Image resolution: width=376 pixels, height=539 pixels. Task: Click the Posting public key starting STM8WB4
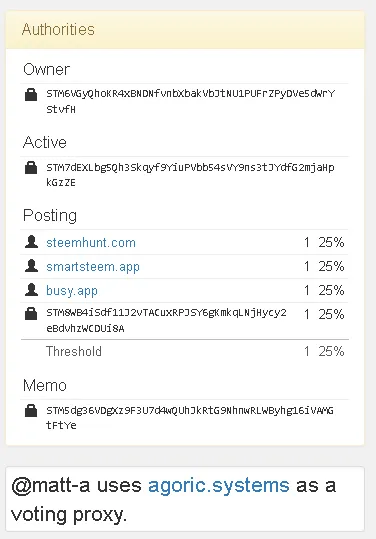[x=166, y=320]
